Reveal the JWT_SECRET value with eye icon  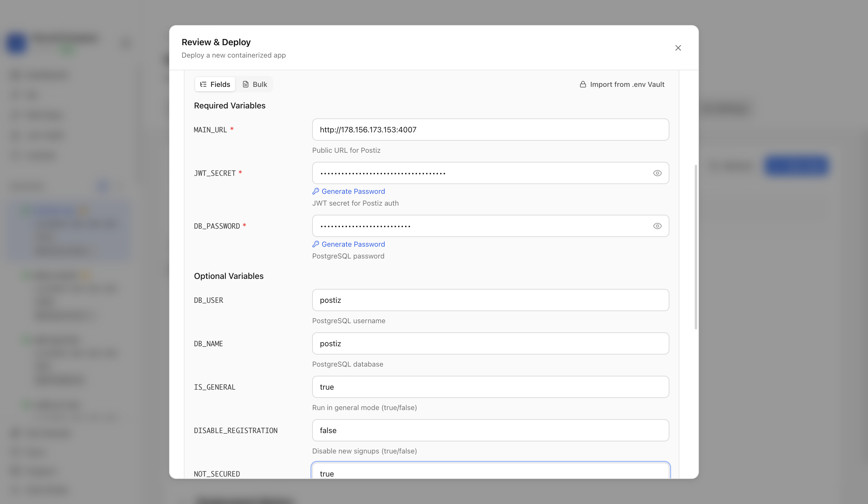click(x=657, y=173)
